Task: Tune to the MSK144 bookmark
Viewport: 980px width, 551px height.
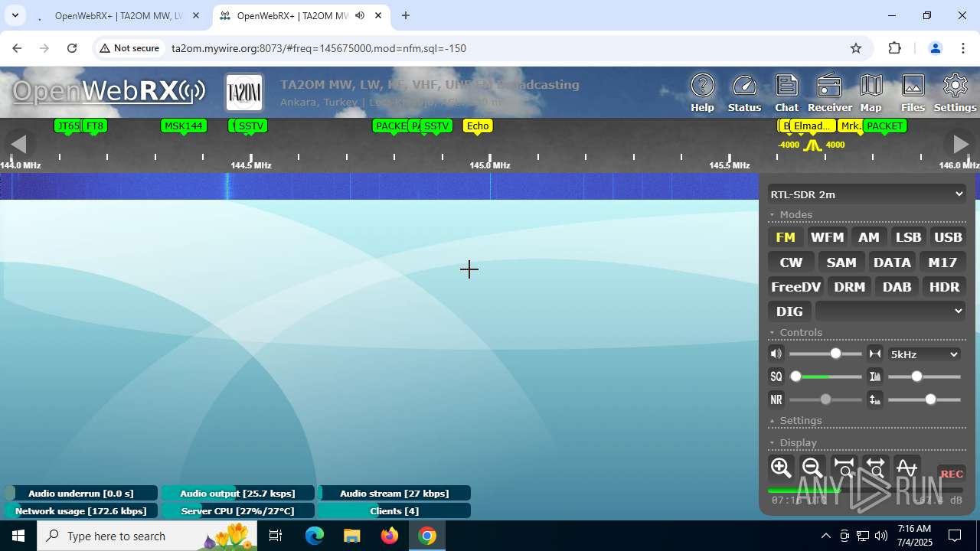Action: 184,126
